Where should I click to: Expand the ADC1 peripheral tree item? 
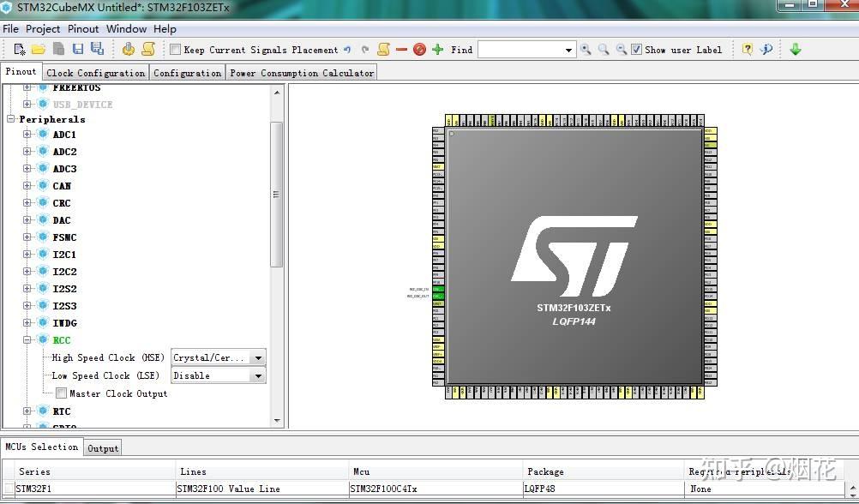[27, 135]
